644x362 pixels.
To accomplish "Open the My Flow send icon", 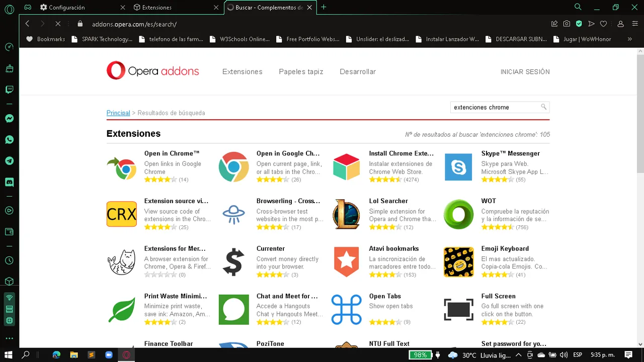I will point(592,24).
